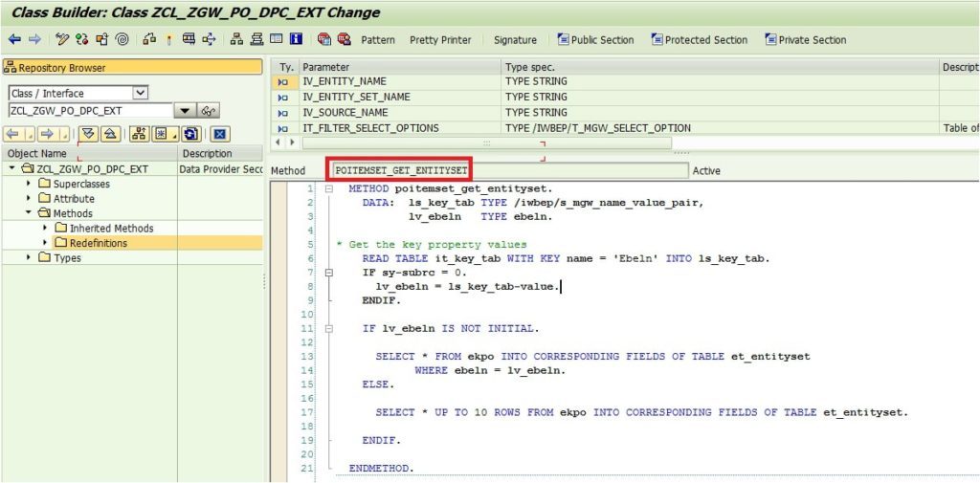Screen dimensions: 980x483
Task: Click the Object Name column header
Action: (x=90, y=154)
